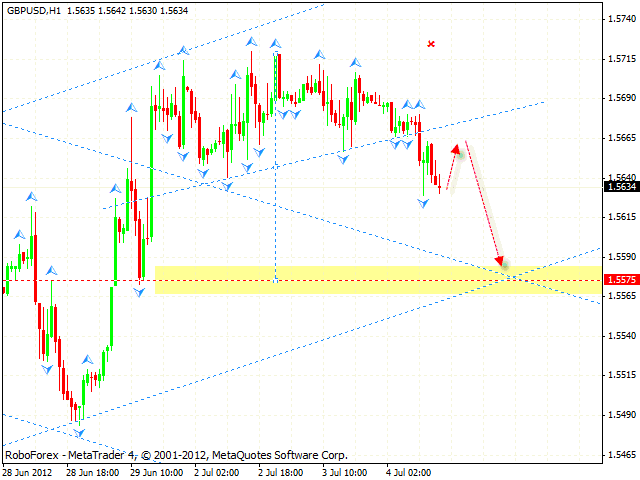Click the 1.5740 price axis label
The height and width of the screenshot is (480, 640).
coord(622,18)
